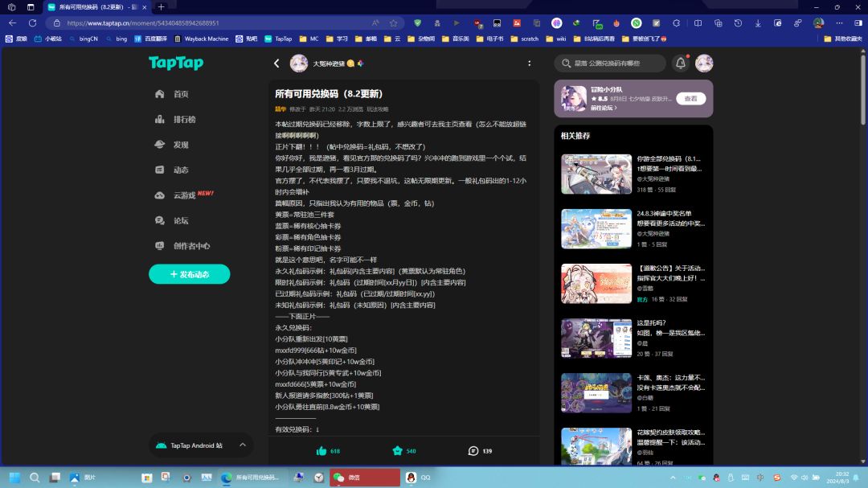Open the 冒险小分队 game icon
The height and width of the screenshot is (488, 868).
coord(574,99)
